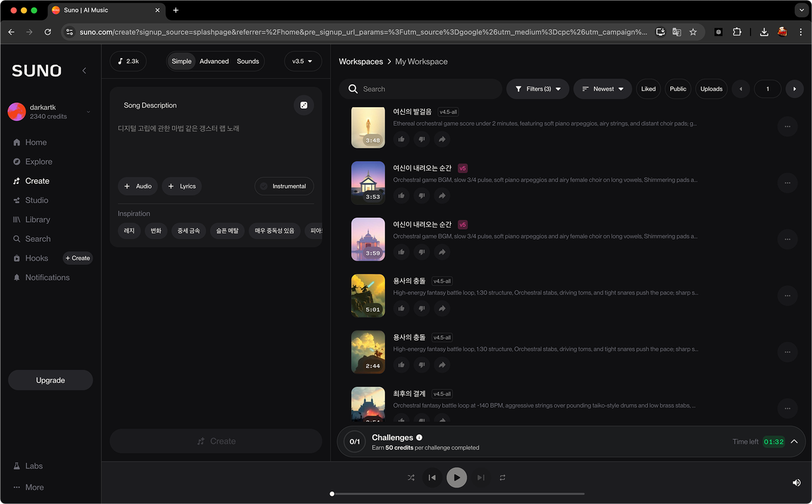The width and height of the screenshot is (812, 504).
Task: Click the volume speaker icon
Action: (796, 482)
